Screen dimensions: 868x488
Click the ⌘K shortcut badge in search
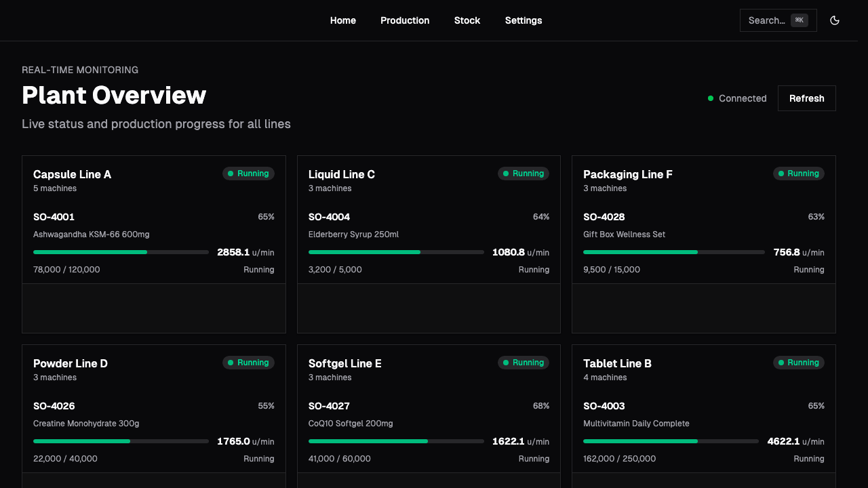[799, 20]
